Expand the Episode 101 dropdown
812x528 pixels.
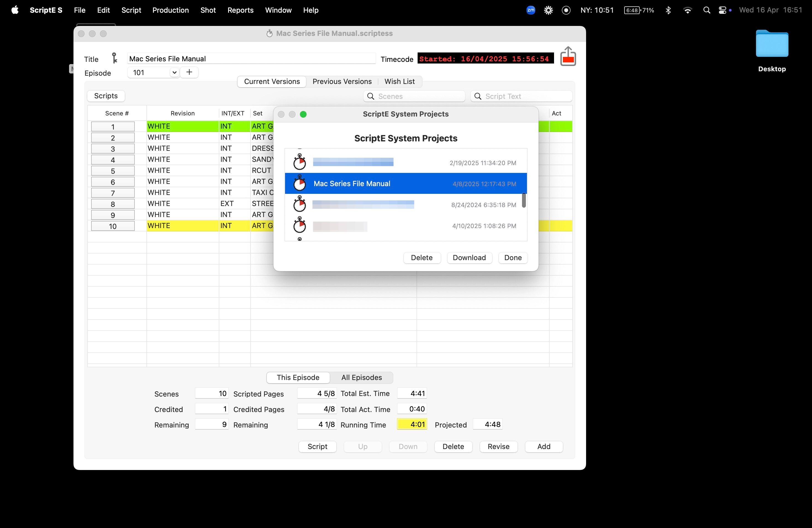[174, 72]
